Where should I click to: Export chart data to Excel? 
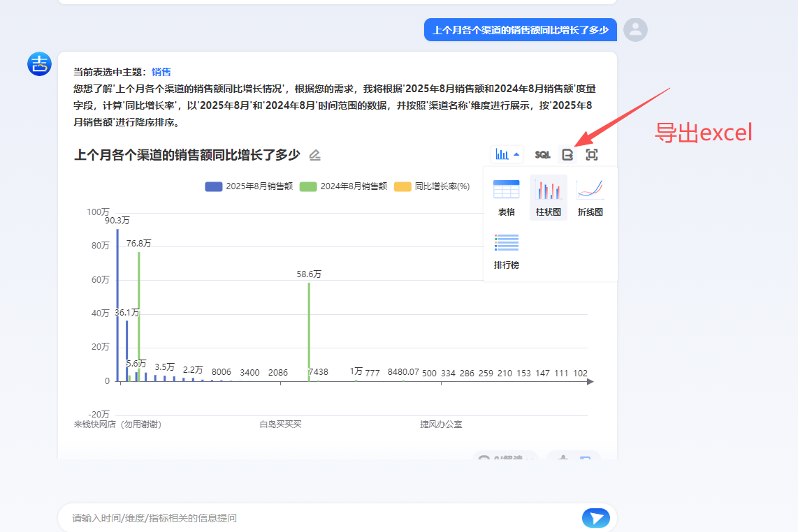567,155
